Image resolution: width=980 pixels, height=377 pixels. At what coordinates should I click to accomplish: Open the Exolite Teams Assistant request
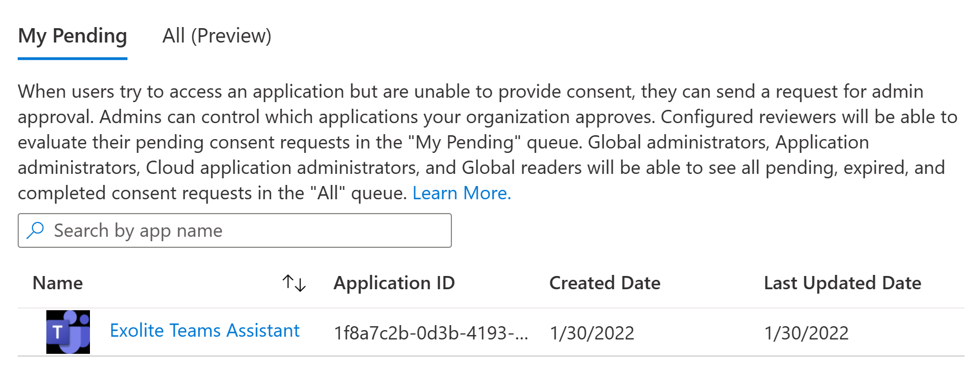[x=204, y=331]
